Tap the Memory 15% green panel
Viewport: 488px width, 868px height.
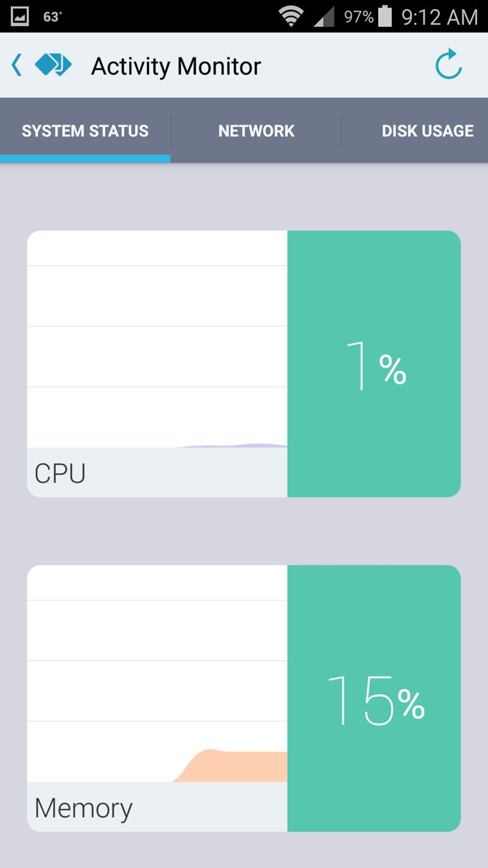374,698
